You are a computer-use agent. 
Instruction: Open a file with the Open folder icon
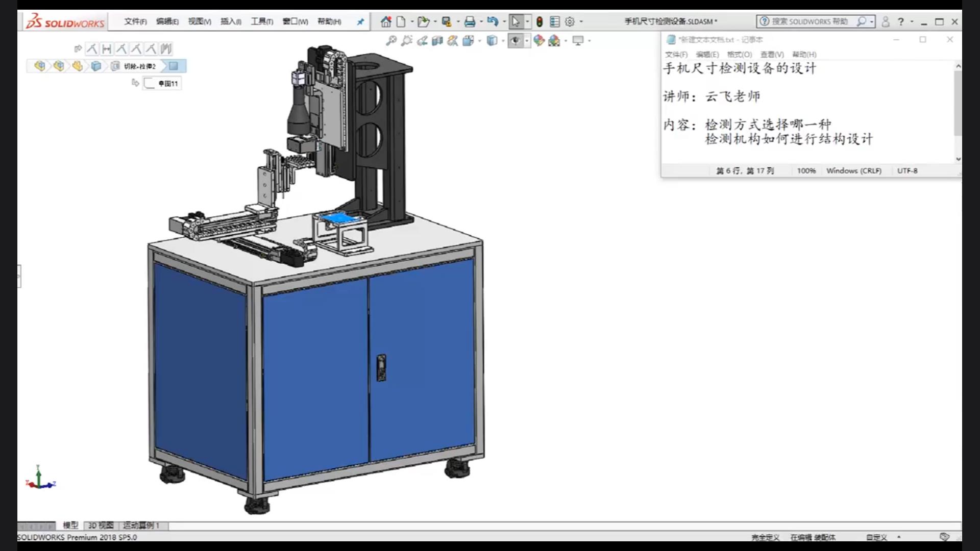pos(423,21)
